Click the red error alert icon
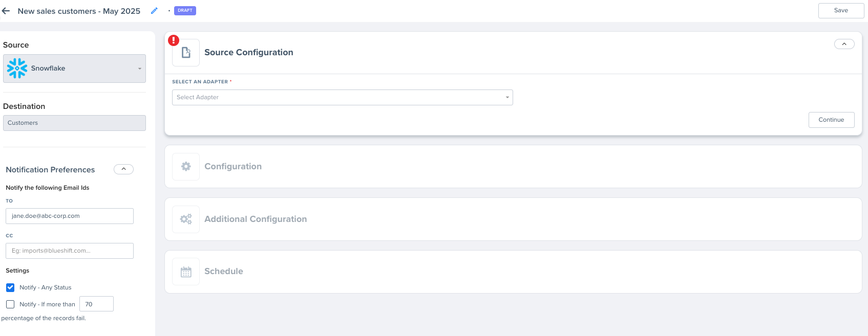The image size is (868, 336). click(x=174, y=40)
